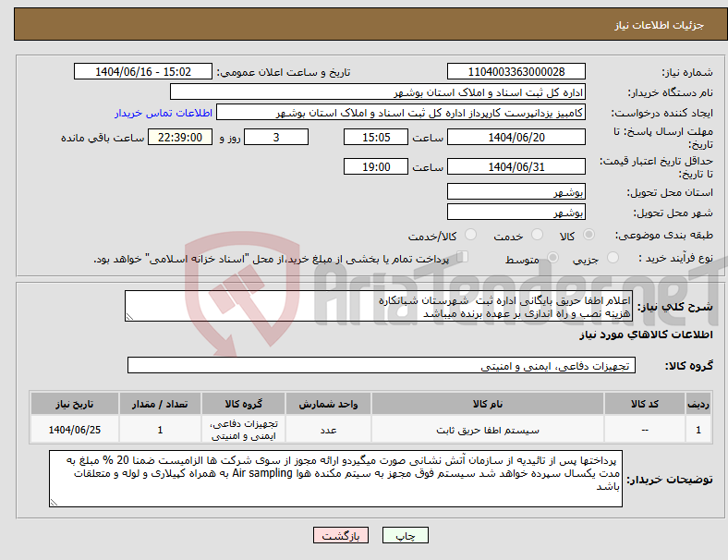Toggle the اسناد خزانه اسلامی payment checkbox
The image size is (728, 560).
[462, 256]
